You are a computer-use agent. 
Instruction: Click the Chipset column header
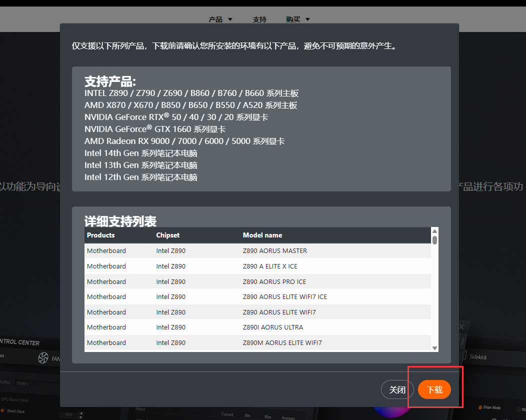pyautogui.click(x=167, y=235)
